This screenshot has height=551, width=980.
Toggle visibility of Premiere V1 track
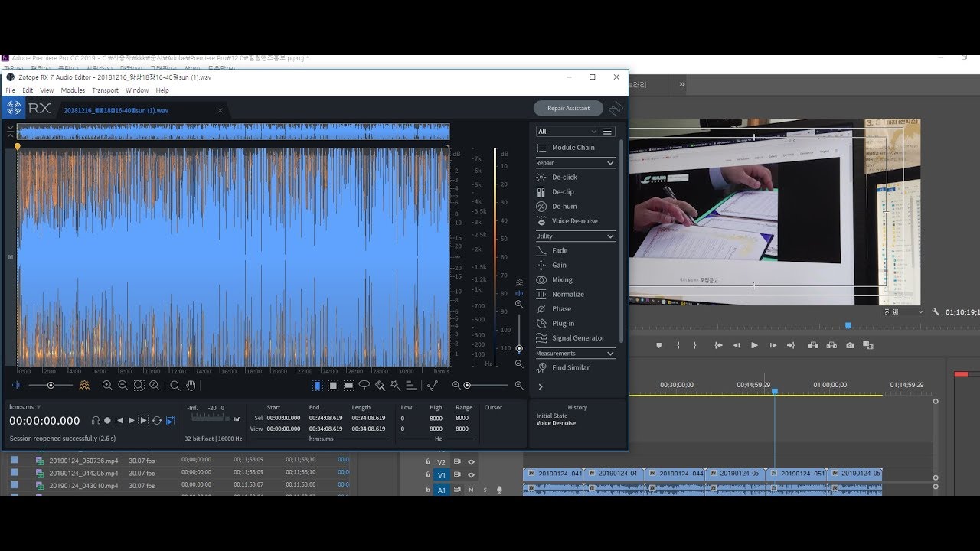coord(471,474)
